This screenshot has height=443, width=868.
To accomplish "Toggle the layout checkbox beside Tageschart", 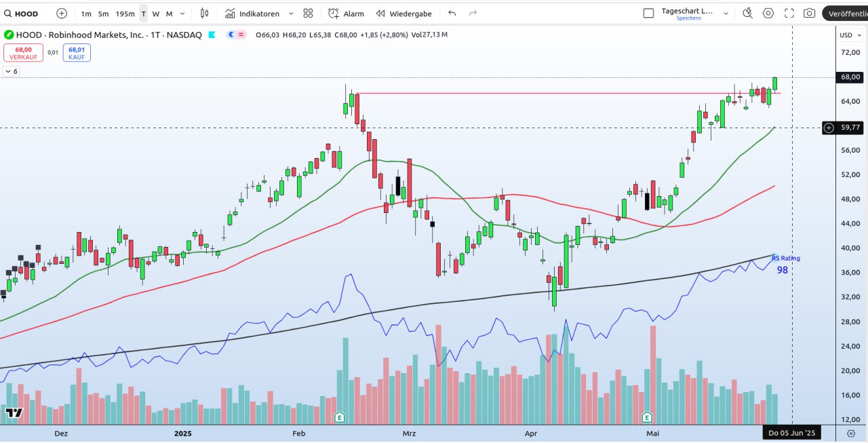I will [648, 13].
